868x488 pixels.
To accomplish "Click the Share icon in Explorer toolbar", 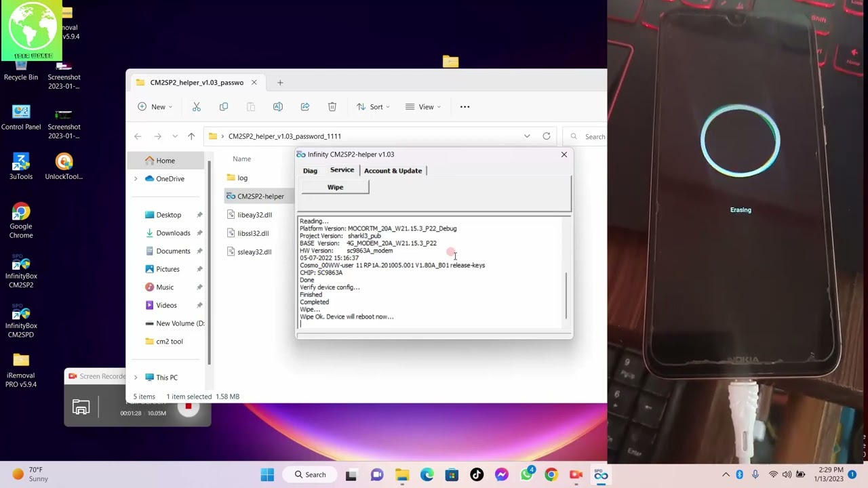I will tap(305, 106).
